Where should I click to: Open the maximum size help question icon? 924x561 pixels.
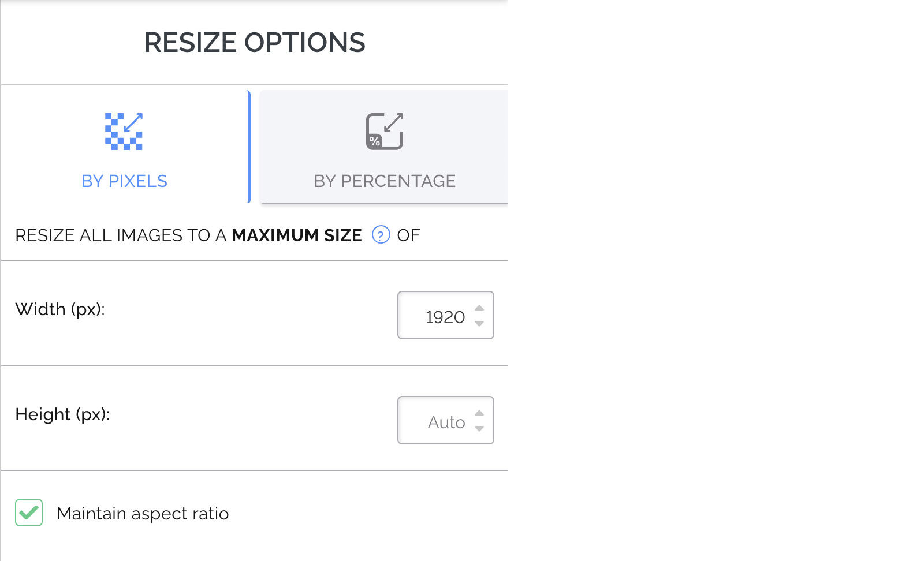(381, 235)
